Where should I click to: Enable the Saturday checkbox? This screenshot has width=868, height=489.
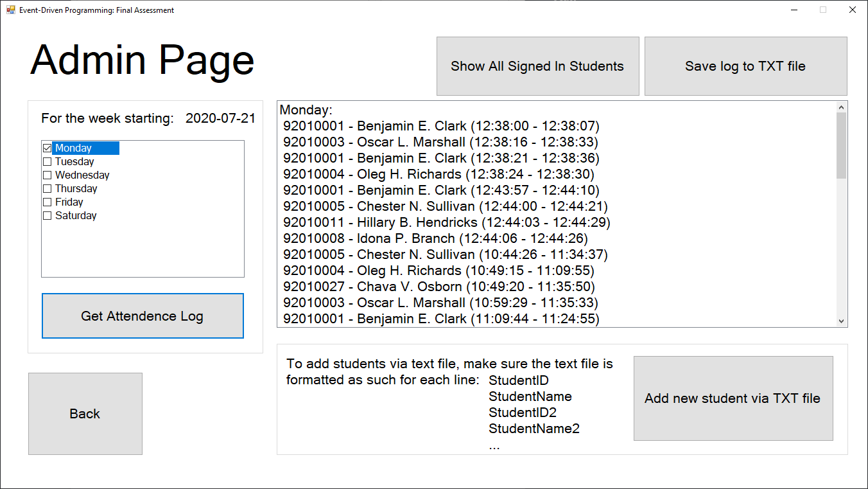47,215
